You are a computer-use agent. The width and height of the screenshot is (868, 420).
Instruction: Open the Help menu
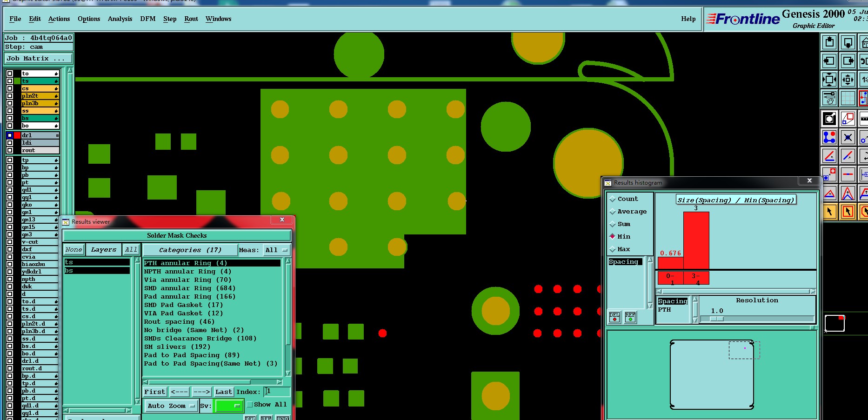coord(688,19)
